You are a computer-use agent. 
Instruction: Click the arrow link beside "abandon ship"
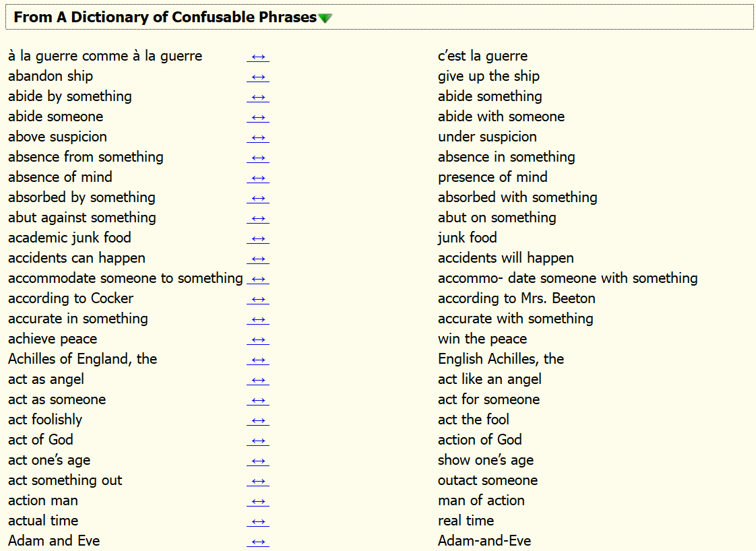[x=258, y=77]
